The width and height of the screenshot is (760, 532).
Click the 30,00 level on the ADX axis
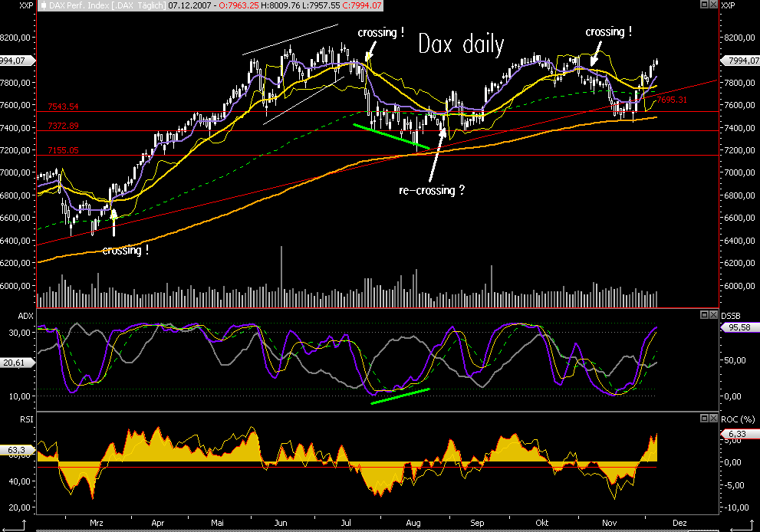point(19,333)
